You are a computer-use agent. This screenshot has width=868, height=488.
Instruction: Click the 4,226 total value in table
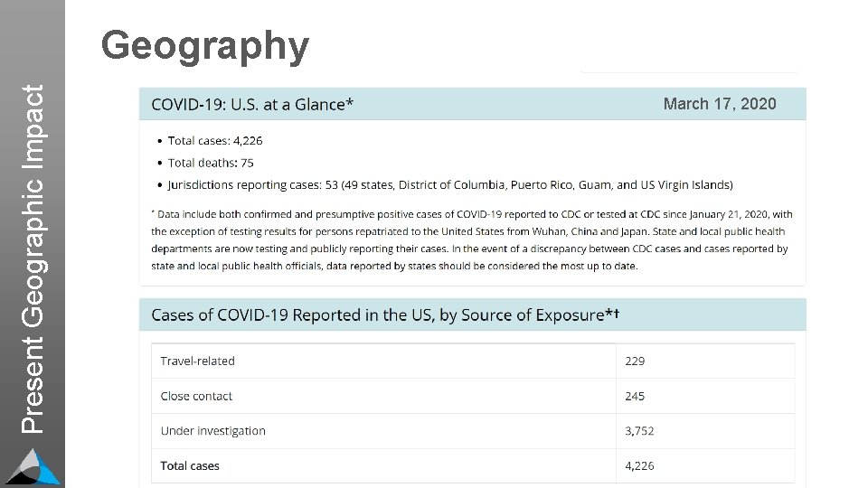pyautogui.click(x=639, y=466)
